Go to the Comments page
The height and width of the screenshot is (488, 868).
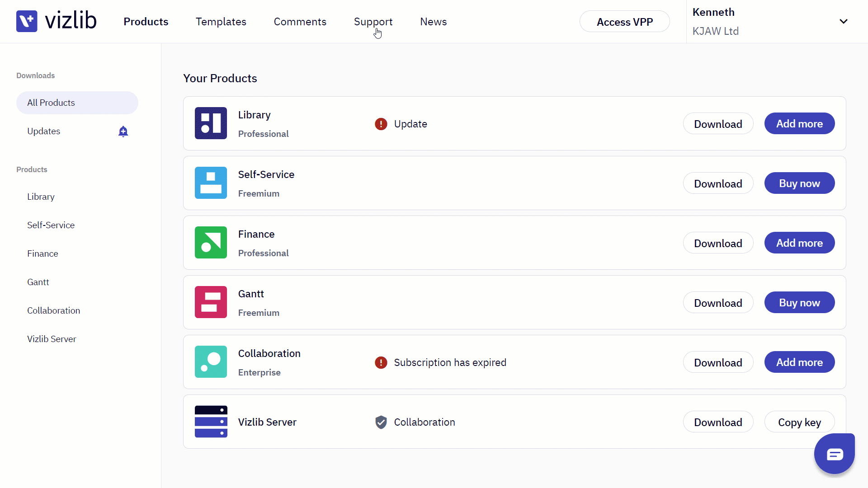[300, 22]
